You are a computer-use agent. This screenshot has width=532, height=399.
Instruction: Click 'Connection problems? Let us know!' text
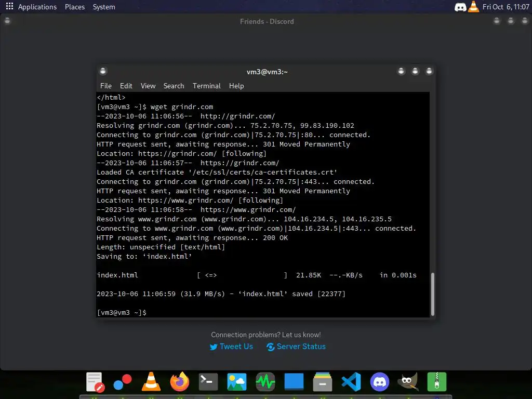[265, 335]
